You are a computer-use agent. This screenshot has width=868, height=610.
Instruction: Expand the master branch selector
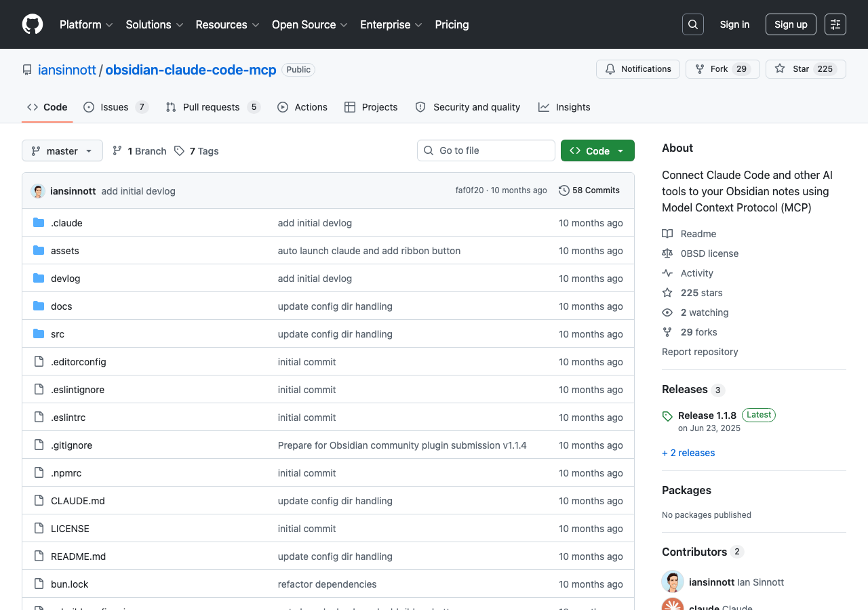click(62, 151)
